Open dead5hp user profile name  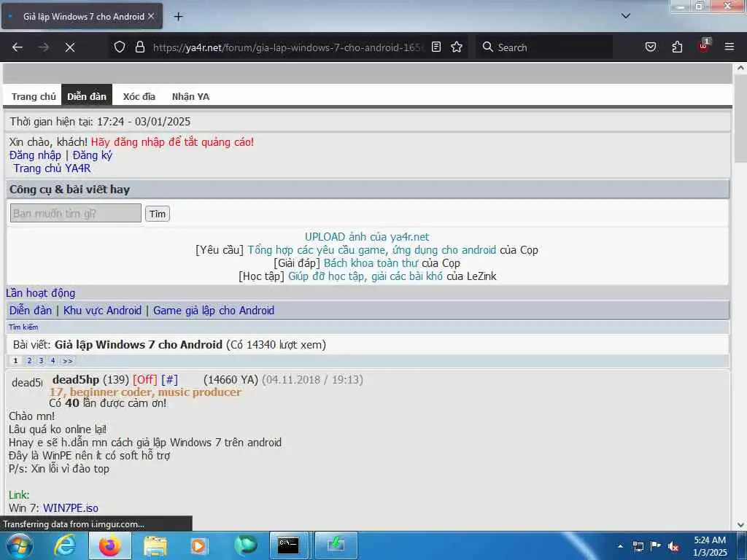(x=76, y=379)
